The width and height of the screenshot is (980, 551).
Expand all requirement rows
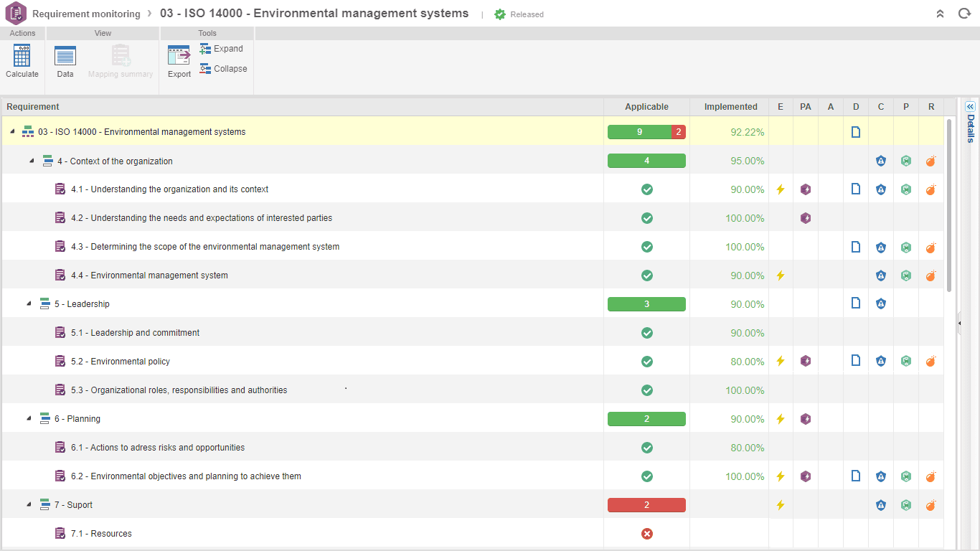222,49
